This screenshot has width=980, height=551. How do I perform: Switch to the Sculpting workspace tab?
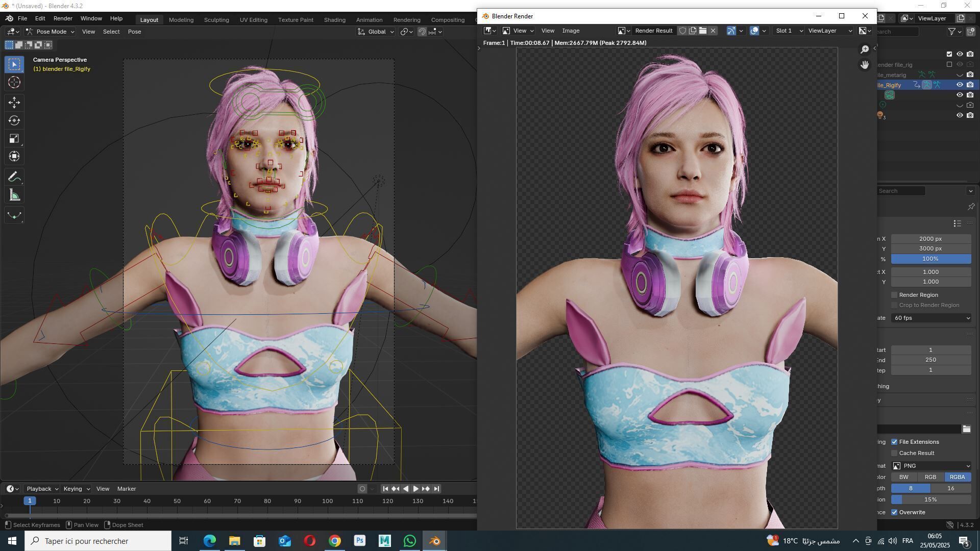pyautogui.click(x=216, y=20)
